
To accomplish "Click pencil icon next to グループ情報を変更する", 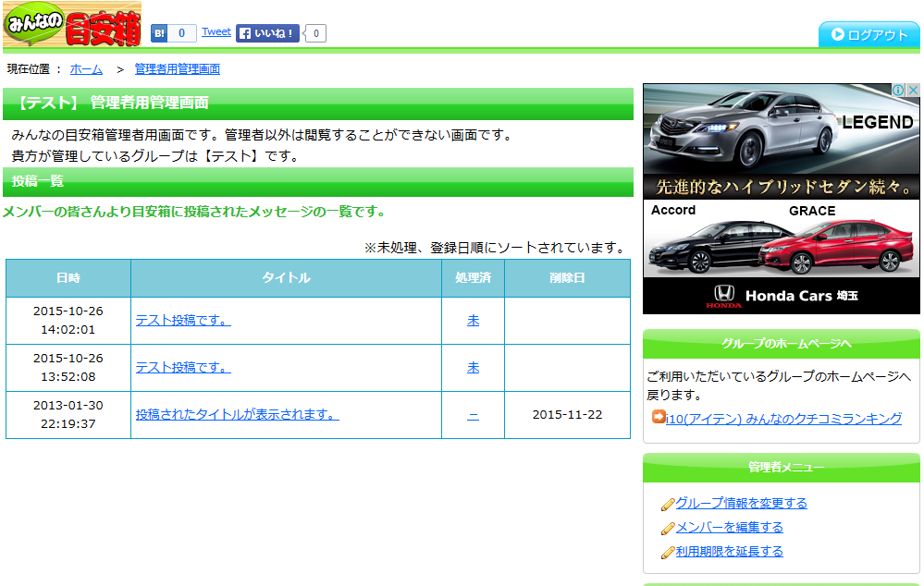I will (668, 505).
